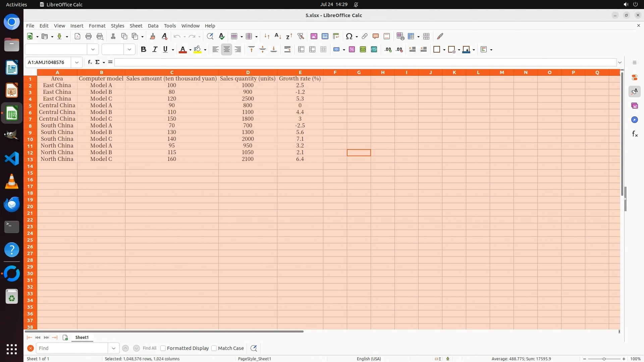Screen dimensions: 644x362
Task: Open the Data menu
Action: [153, 26]
